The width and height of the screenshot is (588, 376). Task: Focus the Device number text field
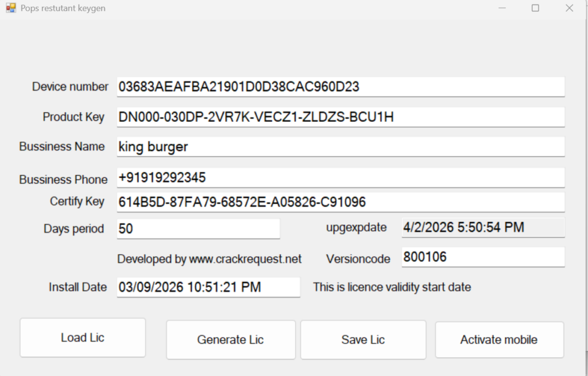(x=341, y=87)
